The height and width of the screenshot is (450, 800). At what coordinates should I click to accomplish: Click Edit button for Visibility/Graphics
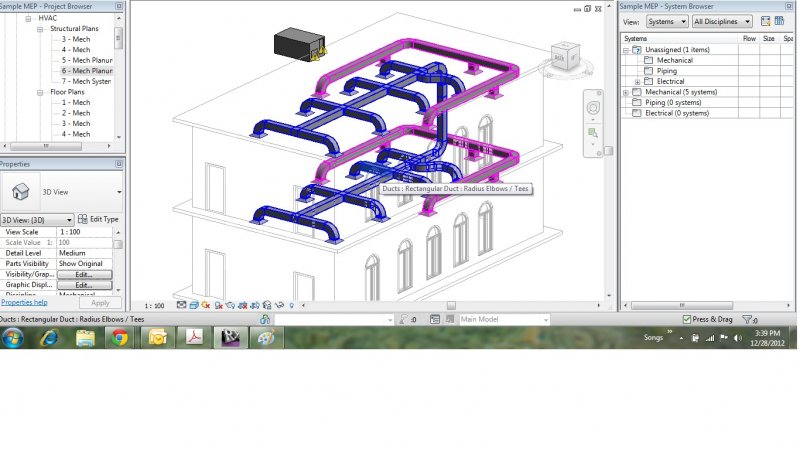coord(84,274)
